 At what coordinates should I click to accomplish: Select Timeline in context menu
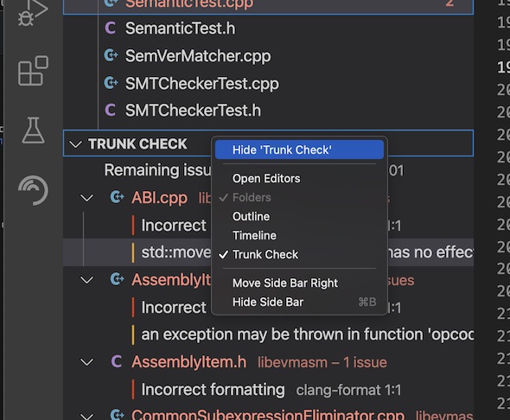[299, 235]
